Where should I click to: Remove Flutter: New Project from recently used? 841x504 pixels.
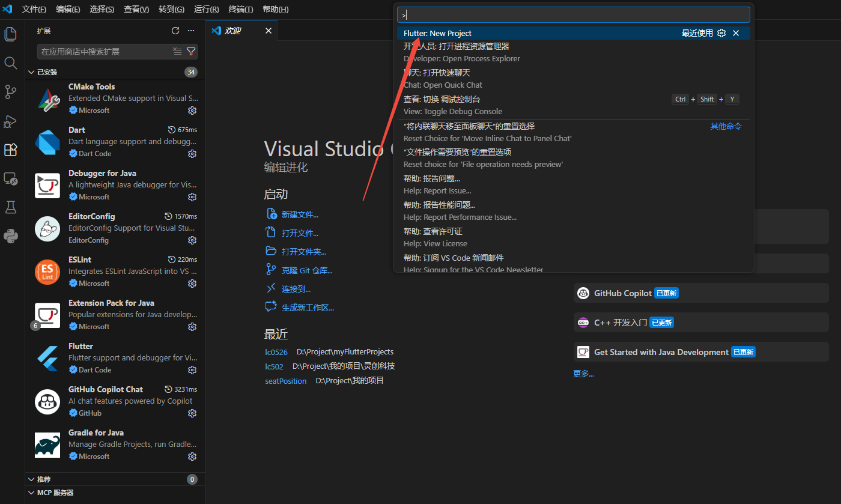(x=736, y=33)
